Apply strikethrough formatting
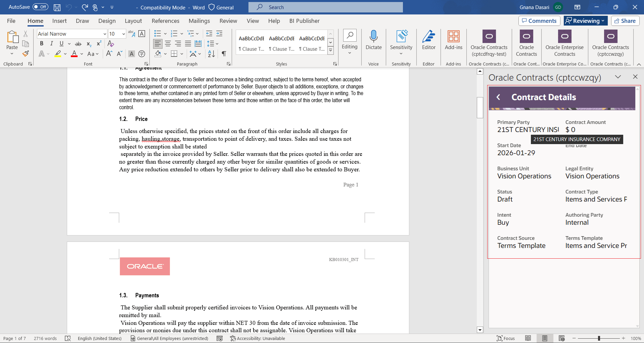Screen dimensions: 644x343 78,44
